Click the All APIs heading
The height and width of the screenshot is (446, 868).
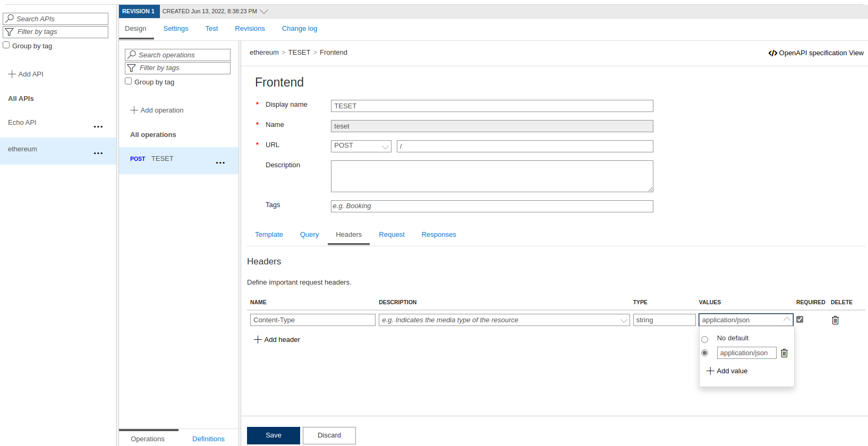21,99
